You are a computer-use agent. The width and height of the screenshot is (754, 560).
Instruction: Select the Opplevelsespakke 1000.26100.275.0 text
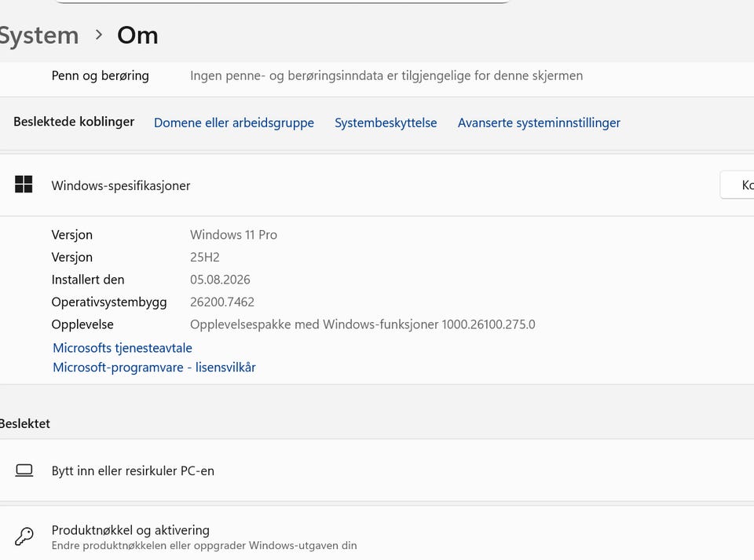(x=362, y=324)
